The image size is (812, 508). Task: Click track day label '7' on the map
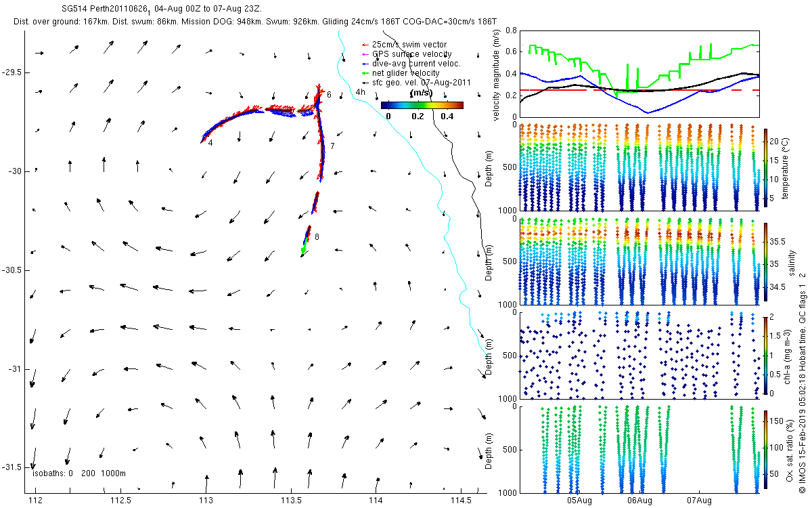[x=332, y=146]
